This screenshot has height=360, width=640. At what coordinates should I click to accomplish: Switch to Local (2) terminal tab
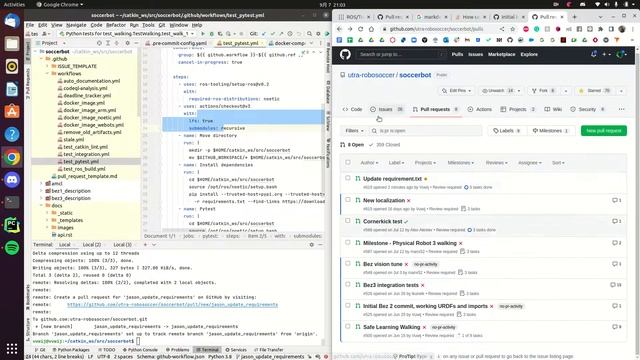tap(91, 244)
